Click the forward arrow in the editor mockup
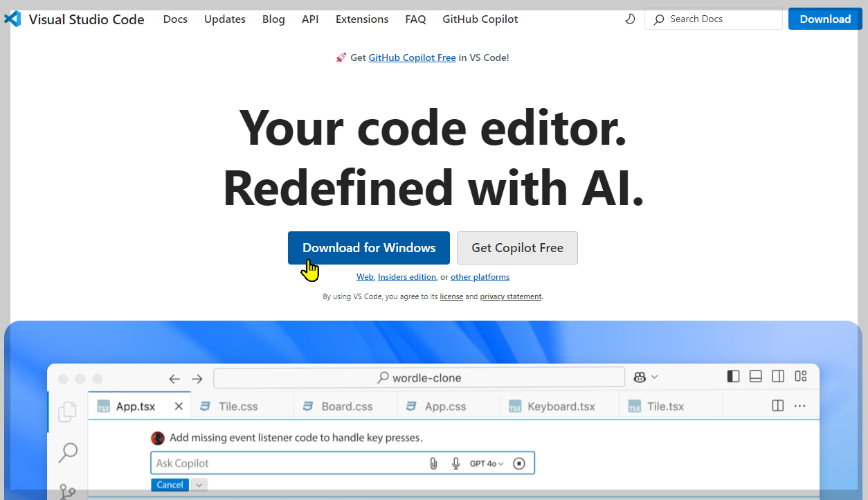 [197, 378]
